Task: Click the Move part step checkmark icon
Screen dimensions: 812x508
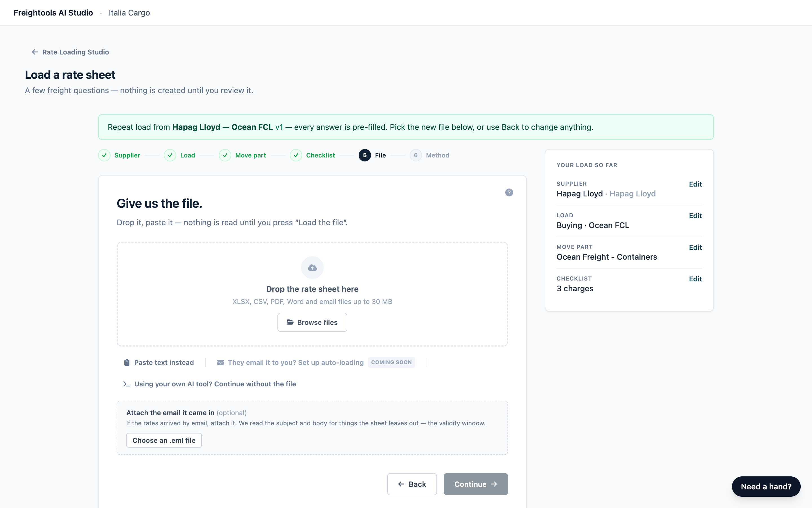Action: (x=225, y=155)
